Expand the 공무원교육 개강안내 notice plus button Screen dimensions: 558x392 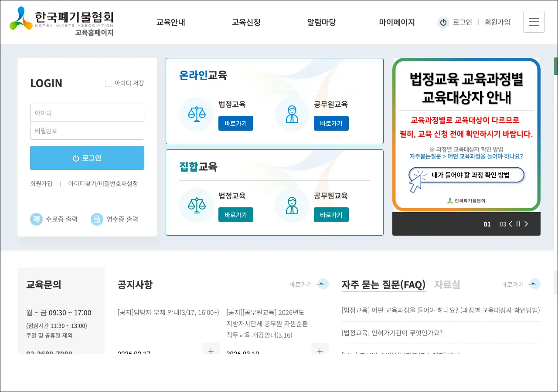[x=320, y=350]
